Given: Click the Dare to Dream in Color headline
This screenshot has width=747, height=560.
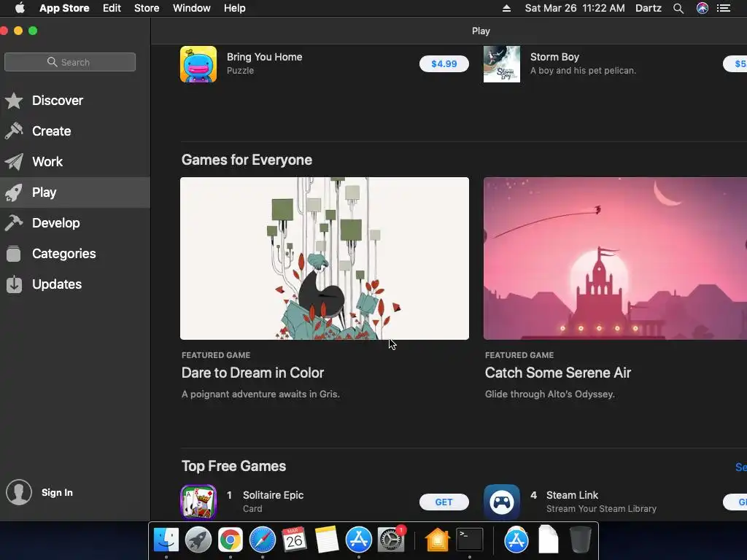Looking at the screenshot, I should [252, 373].
